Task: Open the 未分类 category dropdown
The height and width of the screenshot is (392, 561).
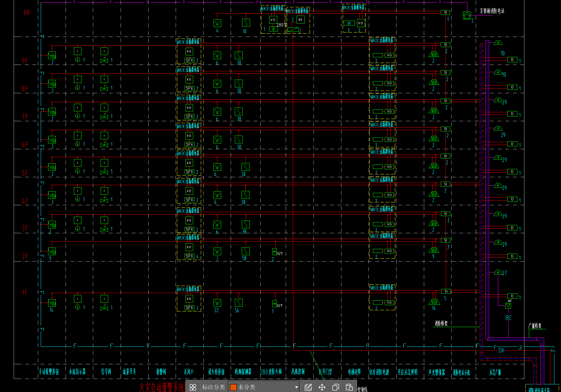Action: [264, 387]
